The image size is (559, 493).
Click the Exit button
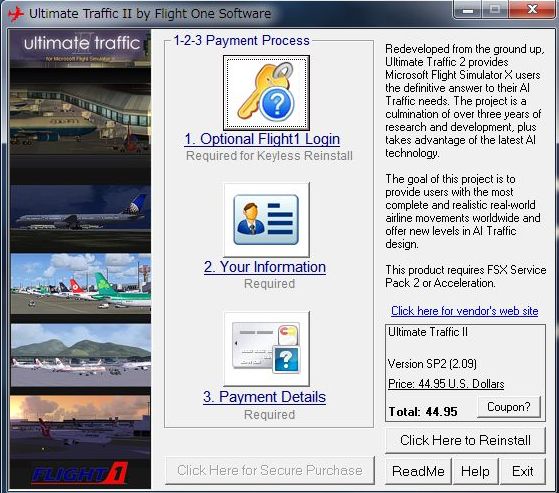523,471
